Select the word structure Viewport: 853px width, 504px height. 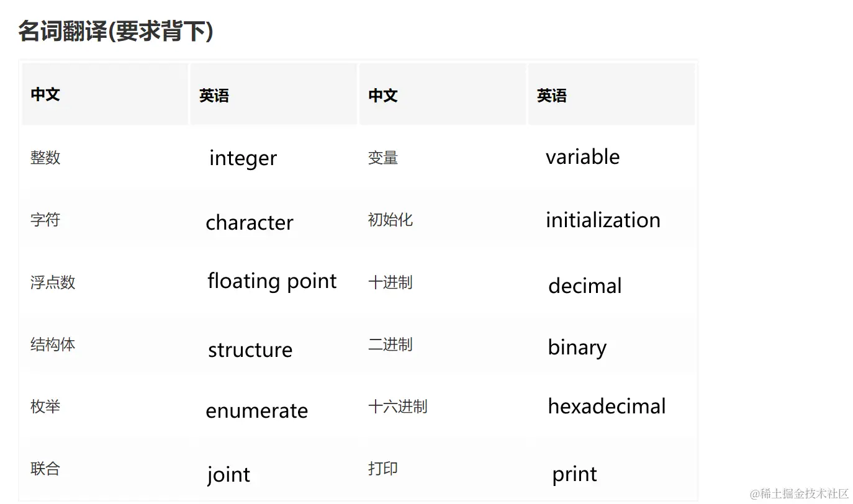point(250,349)
